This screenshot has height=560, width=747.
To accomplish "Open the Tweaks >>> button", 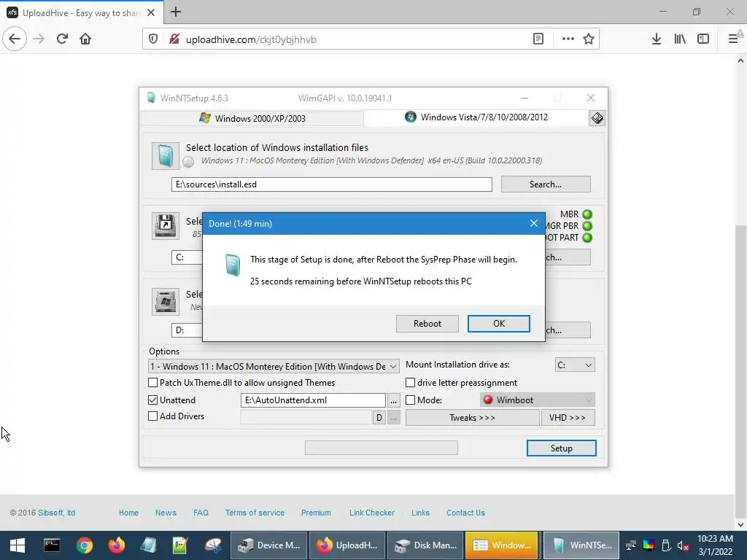I will tap(472, 418).
